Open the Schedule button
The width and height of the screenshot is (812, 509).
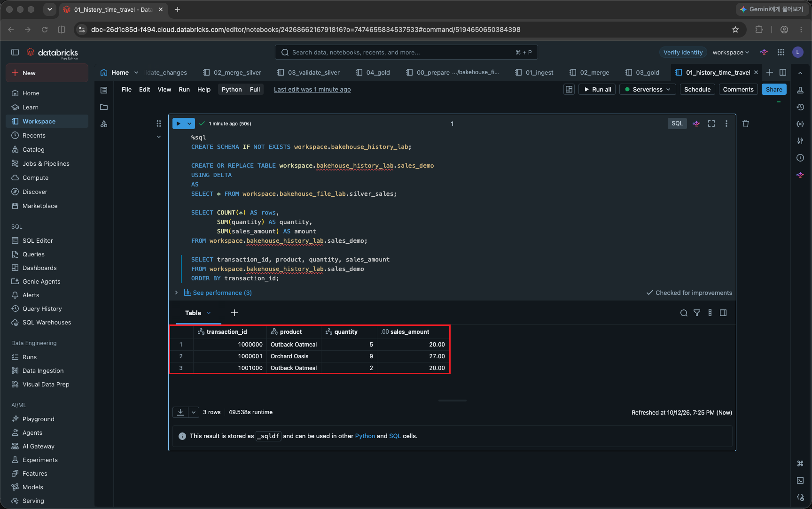(x=697, y=90)
